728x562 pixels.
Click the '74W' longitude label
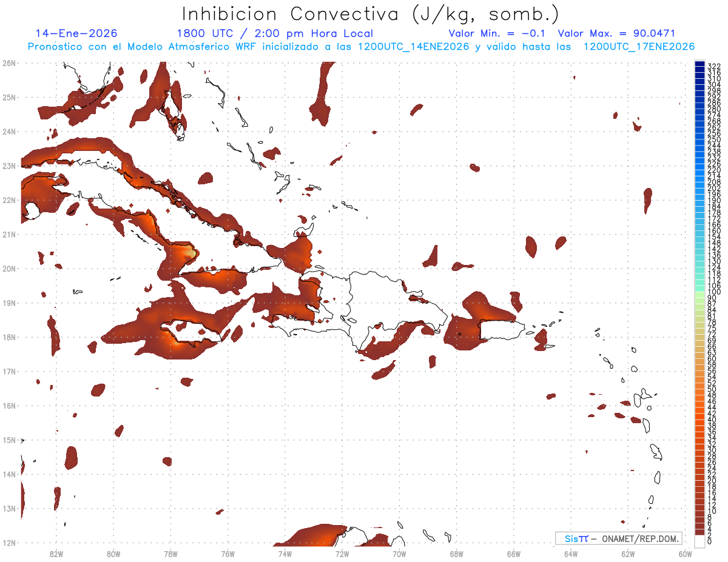tap(285, 553)
